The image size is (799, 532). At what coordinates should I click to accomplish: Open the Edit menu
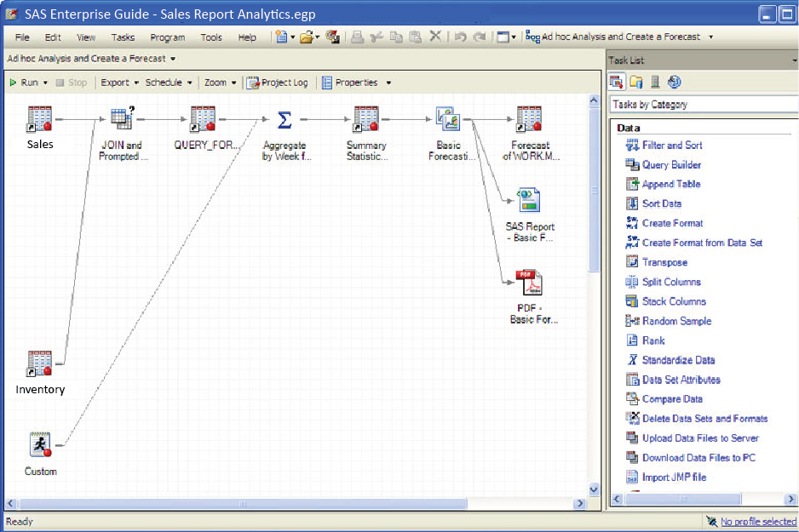53,37
